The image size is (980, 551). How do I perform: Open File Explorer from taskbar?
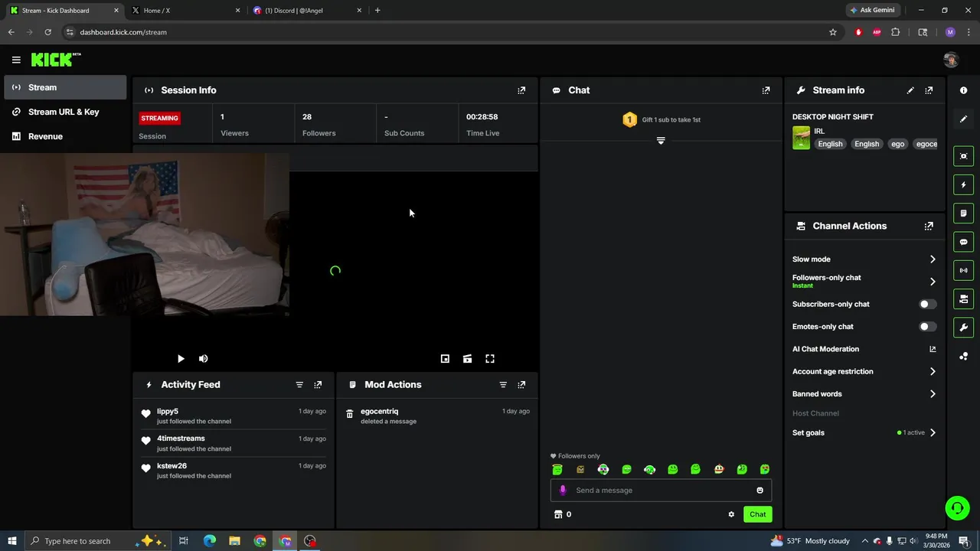[234, 541]
